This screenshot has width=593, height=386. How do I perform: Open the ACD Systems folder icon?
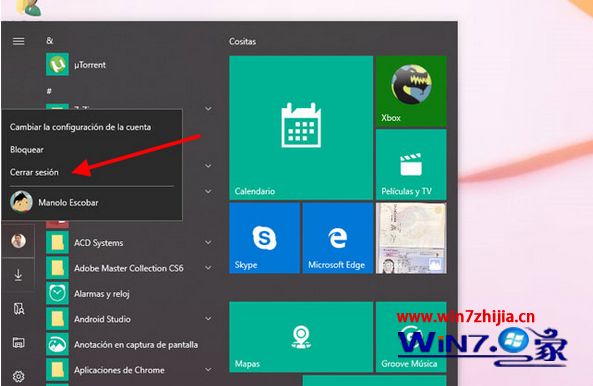(x=57, y=242)
